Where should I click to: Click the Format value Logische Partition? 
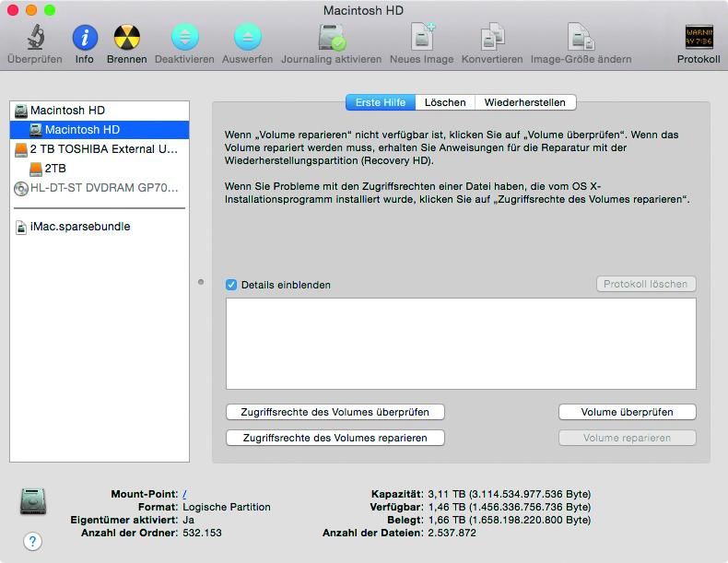(227, 508)
